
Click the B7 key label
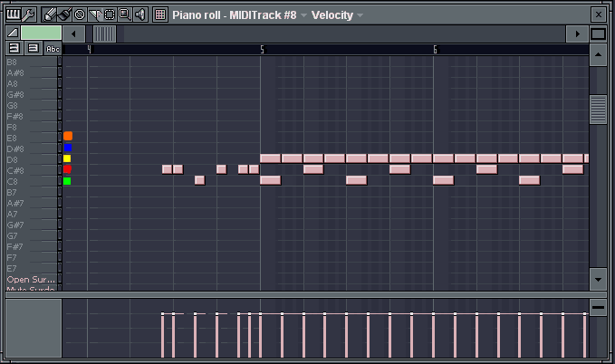tap(12, 193)
